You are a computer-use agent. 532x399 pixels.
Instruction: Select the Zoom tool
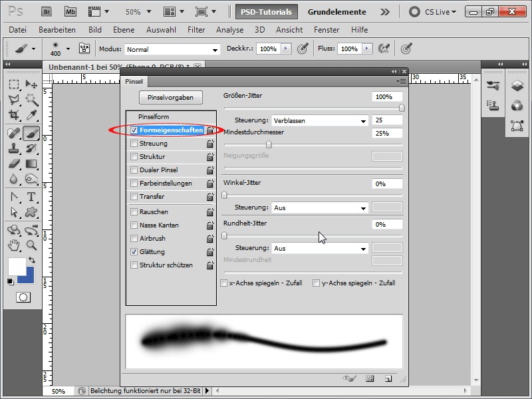pyautogui.click(x=31, y=245)
